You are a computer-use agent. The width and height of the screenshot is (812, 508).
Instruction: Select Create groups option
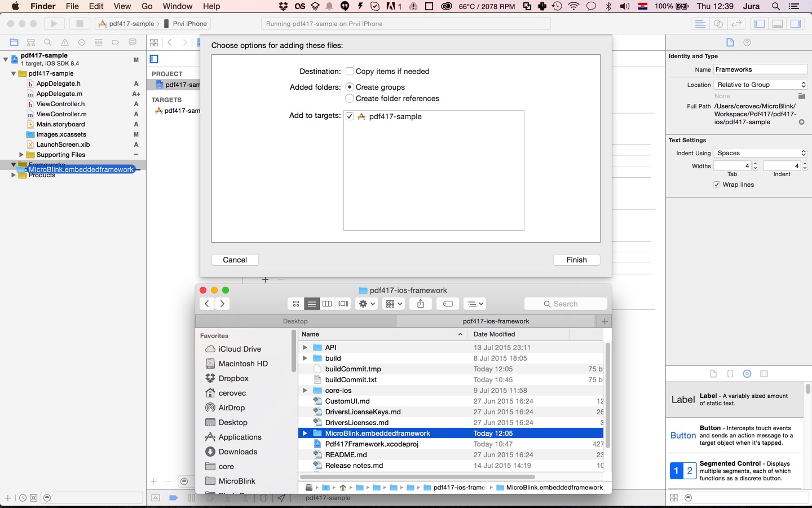pos(350,87)
